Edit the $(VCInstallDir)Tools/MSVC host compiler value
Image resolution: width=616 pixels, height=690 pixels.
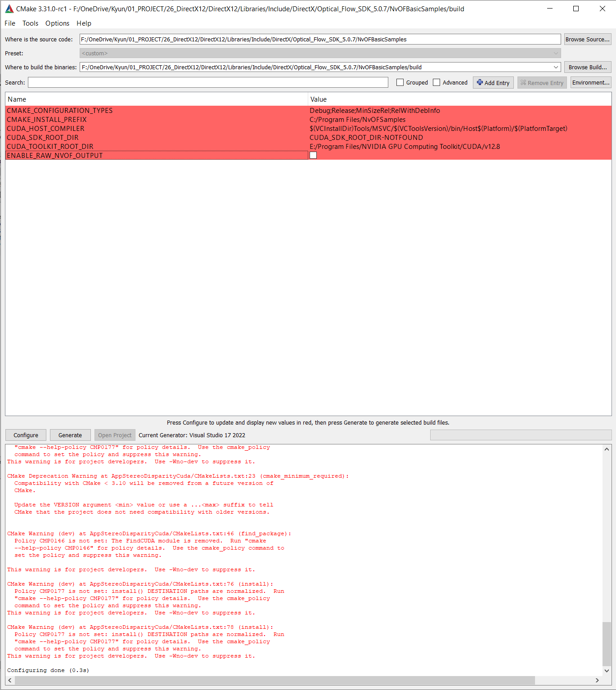(459, 128)
